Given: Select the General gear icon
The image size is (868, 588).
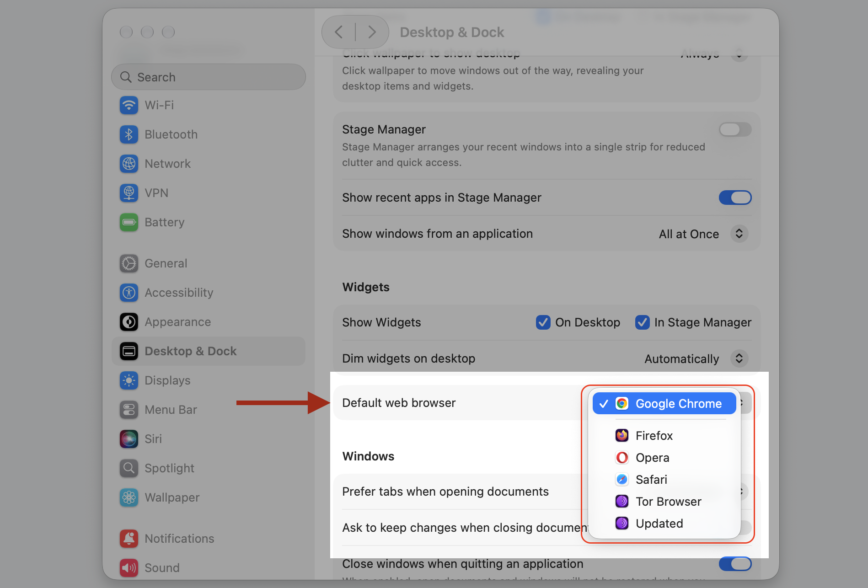Looking at the screenshot, I should point(129,263).
